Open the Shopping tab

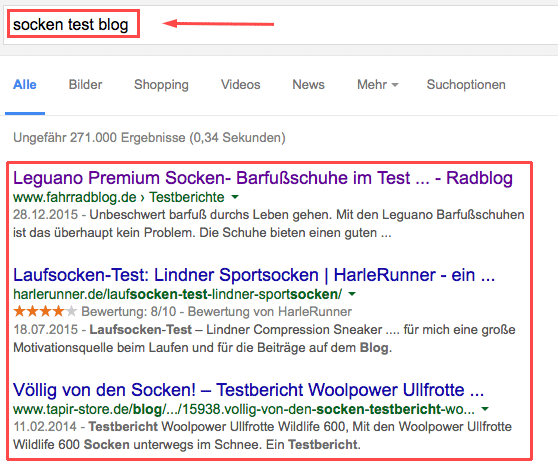click(161, 85)
